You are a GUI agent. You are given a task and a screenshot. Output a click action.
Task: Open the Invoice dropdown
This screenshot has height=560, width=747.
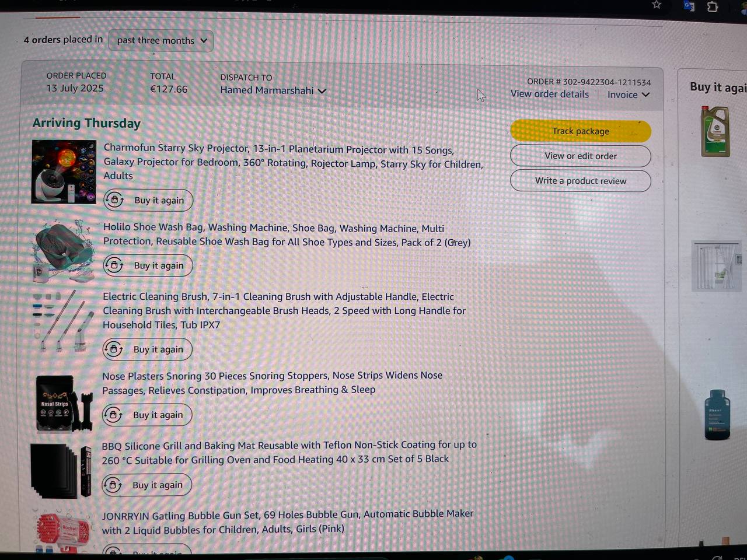pyautogui.click(x=629, y=94)
